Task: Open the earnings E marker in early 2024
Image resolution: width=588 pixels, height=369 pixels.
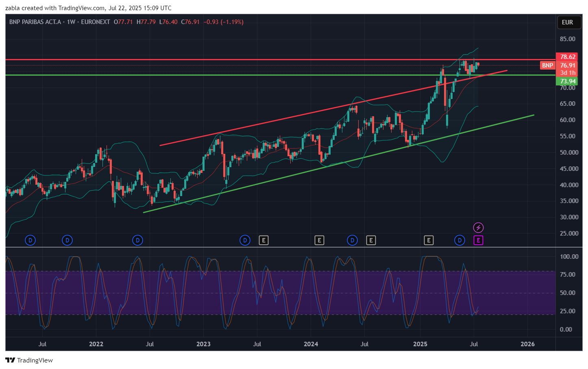Action: coord(319,240)
